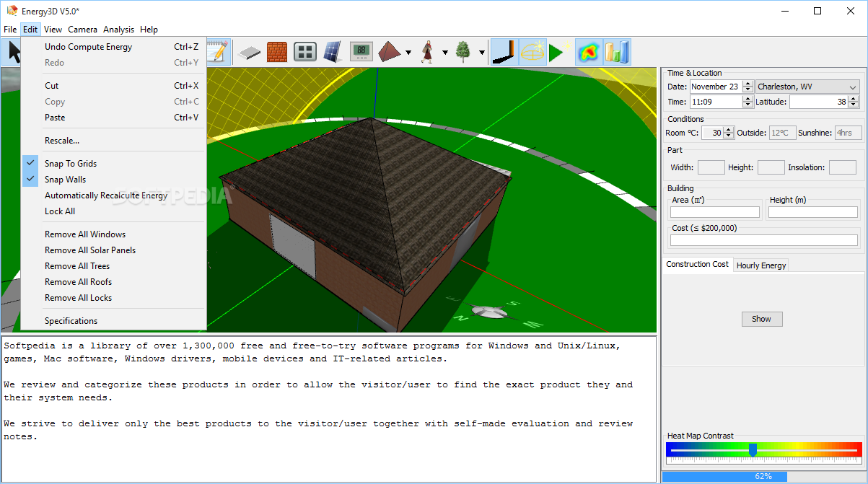This screenshot has width=868, height=484.
Task: Select the human figure tool
Action: pyautogui.click(x=428, y=52)
